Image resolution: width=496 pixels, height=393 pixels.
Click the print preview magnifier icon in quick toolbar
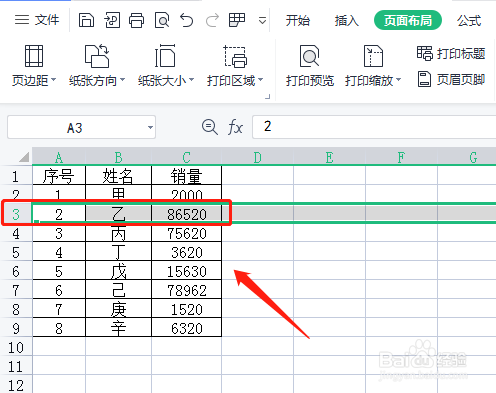tap(162, 20)
